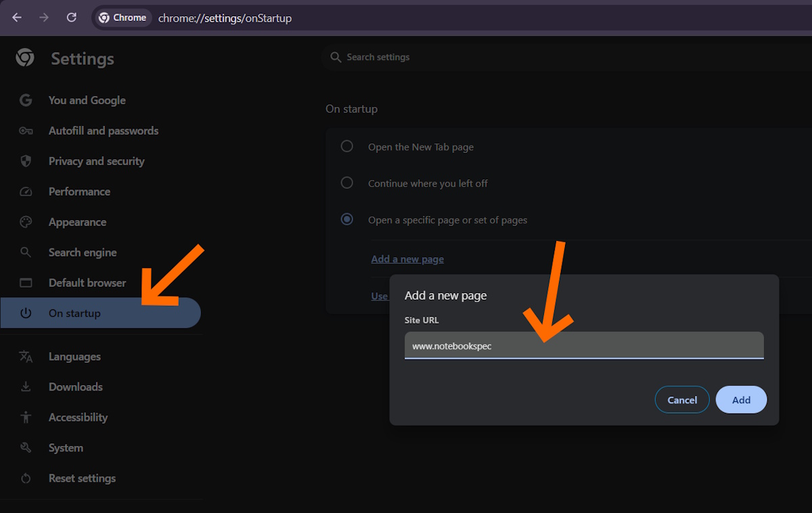This screenshot has width=812, height=513.
Task: Click the Performance gauge icon
Action: (x=26, y=192)
